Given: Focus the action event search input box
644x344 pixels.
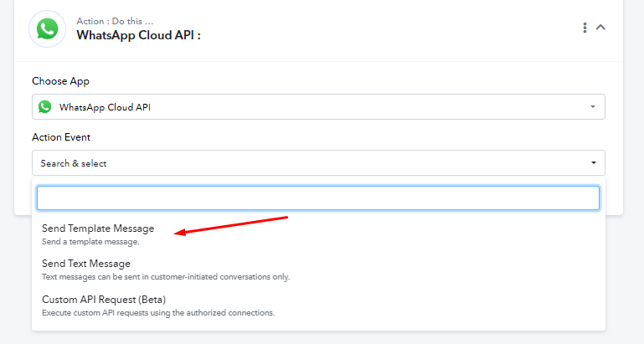Looking at the screenshot, I should 318,198.
